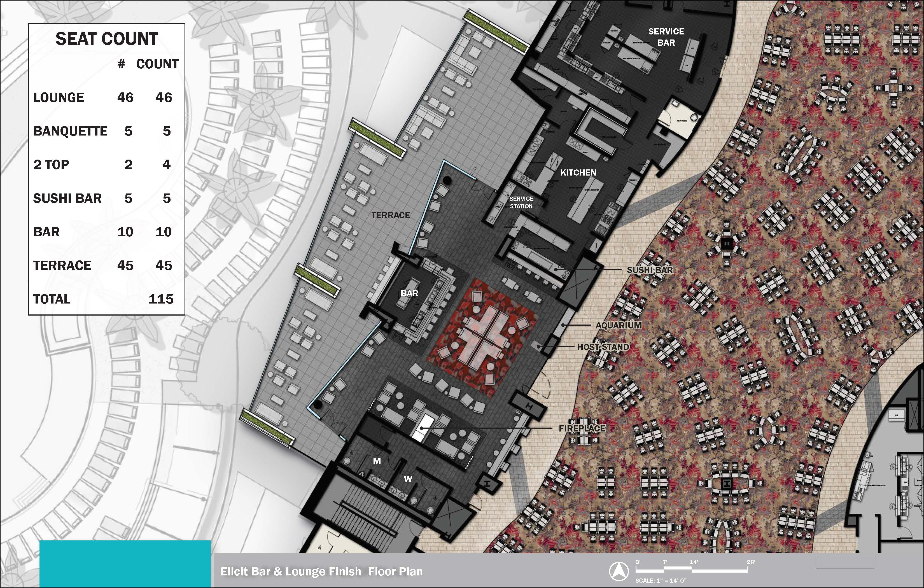
Task: Click the Elicit Bar & Lounge title text
Action: (x=321, y=571)
